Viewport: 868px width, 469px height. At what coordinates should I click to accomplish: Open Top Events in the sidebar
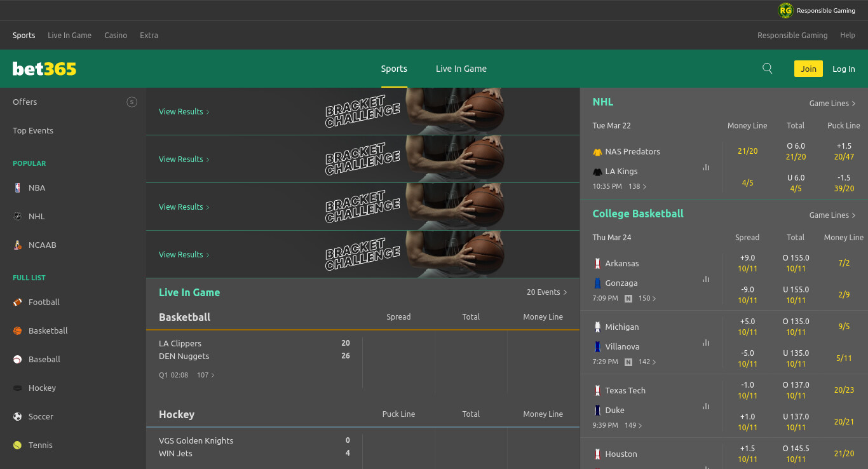[33, 130]
